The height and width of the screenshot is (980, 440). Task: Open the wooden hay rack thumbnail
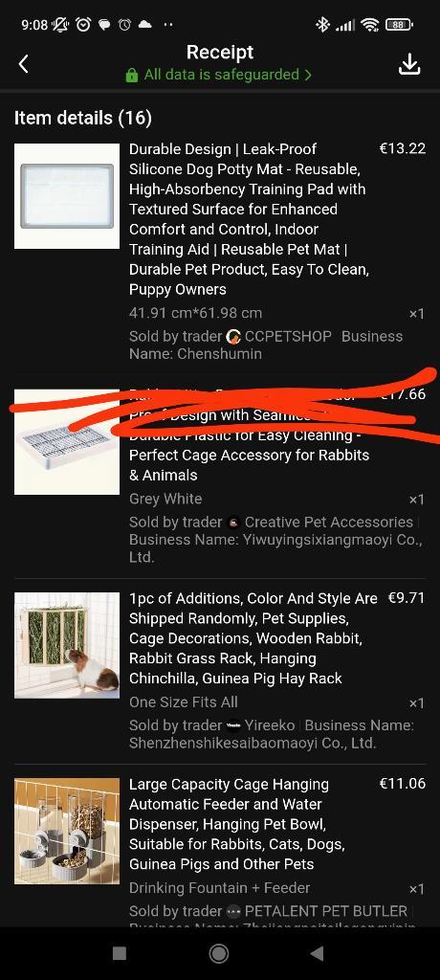coord(67,646)
